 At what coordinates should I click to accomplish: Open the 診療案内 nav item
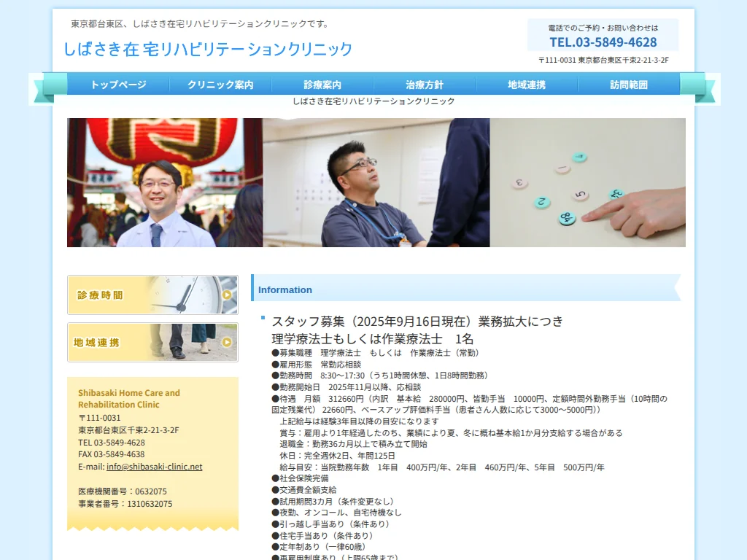[322, 85]
